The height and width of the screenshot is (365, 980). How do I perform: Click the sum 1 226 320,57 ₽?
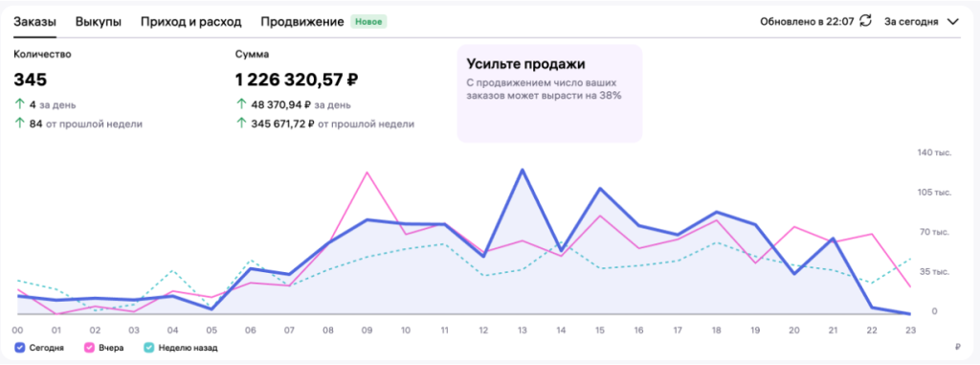[x=297, y=80]
